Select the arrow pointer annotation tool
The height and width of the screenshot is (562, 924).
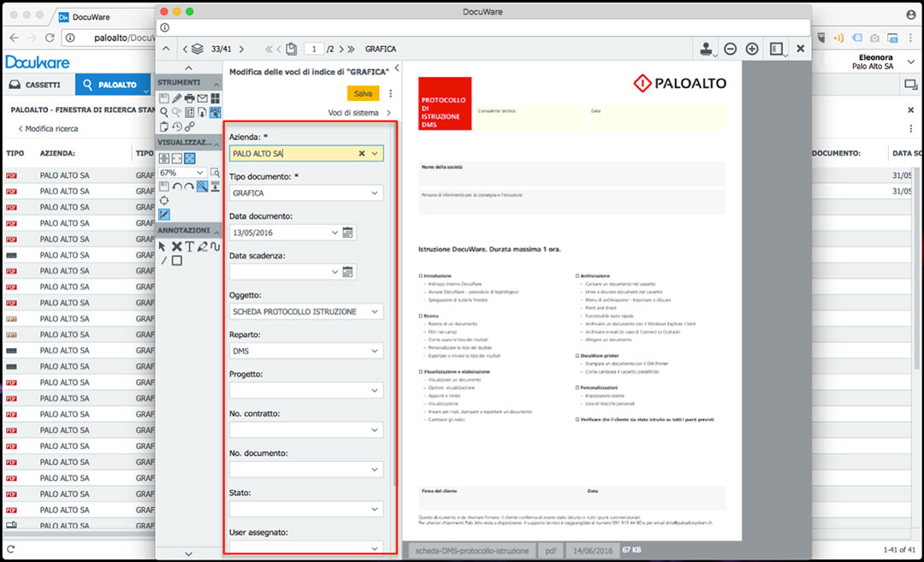tap(163, 247)
